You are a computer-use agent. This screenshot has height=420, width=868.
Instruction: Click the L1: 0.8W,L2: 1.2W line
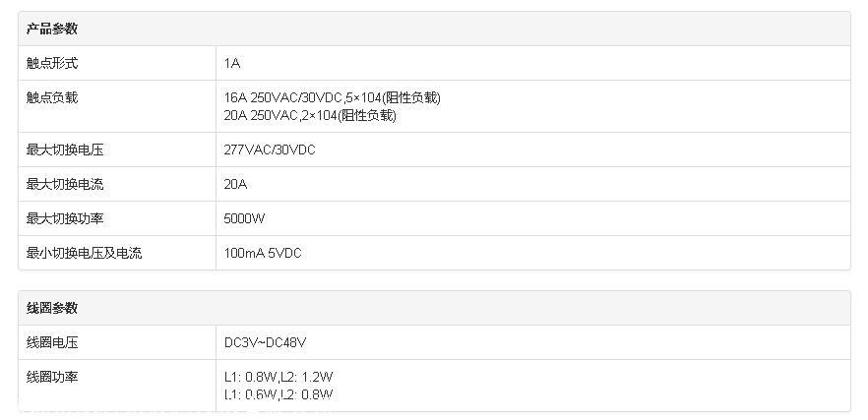279,377
